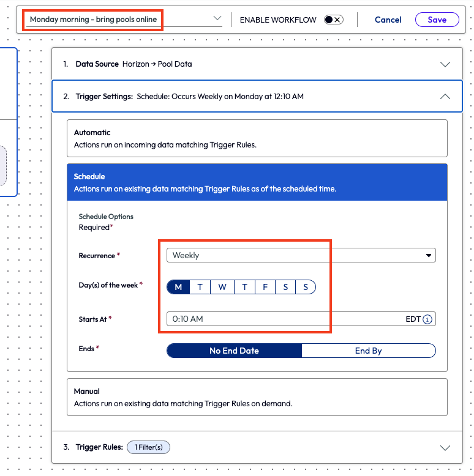Toggle Monday in days of the week
This screenshot has height=476, width=474.
coord(178,287)
